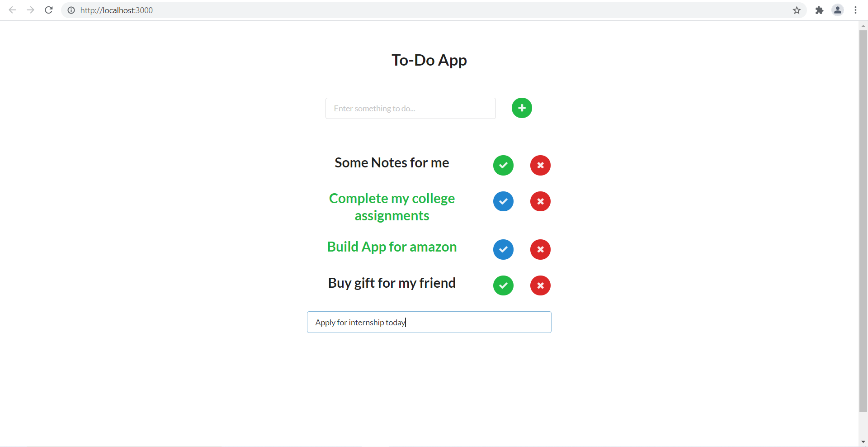This screenshot has height=447, width=868.
Task: Focus the 'Enter something to do...' input
Action: pos(410,109)
